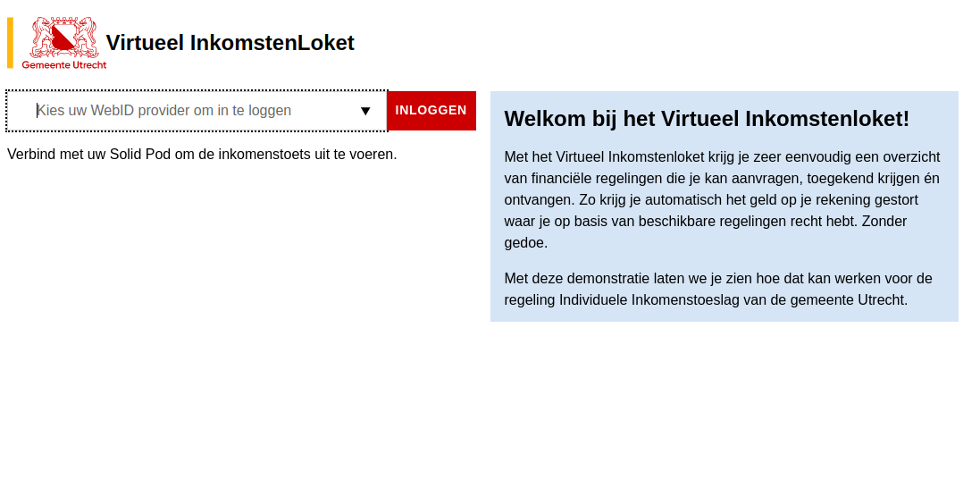This screenshot has height=488, width=980.
Task: Click the Virtueel InkomstenLoket page title
Action: 230,43
